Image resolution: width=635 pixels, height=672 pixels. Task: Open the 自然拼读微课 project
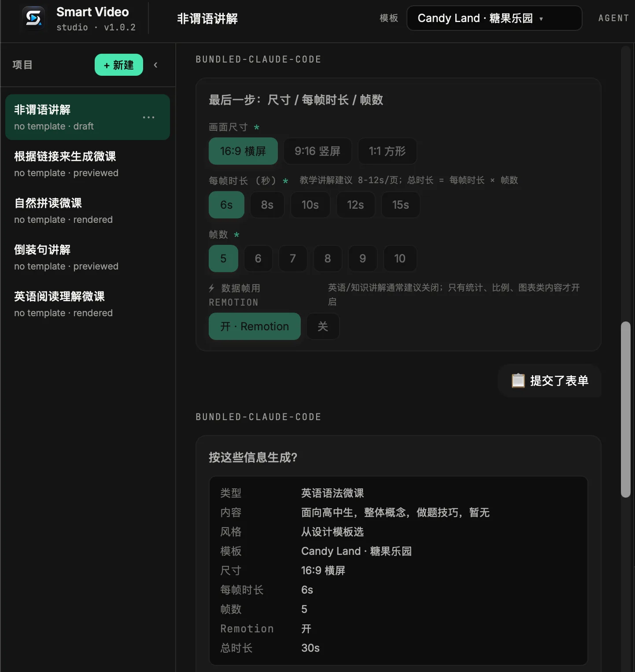pos(88,210)
